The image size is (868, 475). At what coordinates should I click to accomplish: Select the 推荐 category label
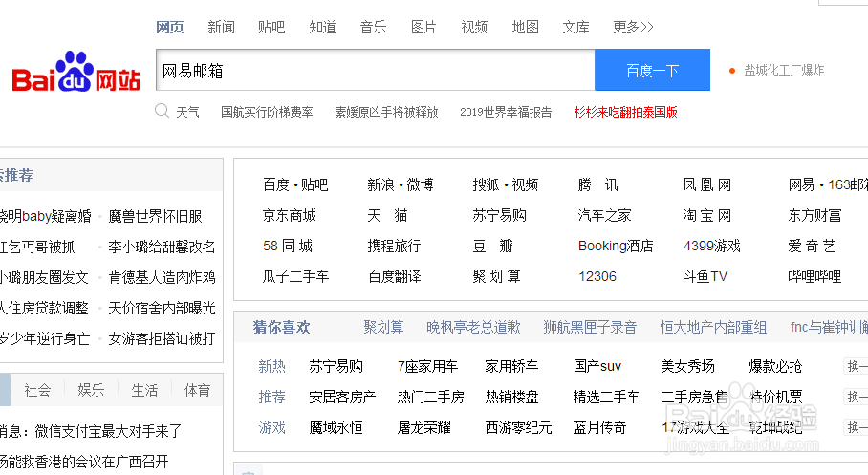(271, 397)
